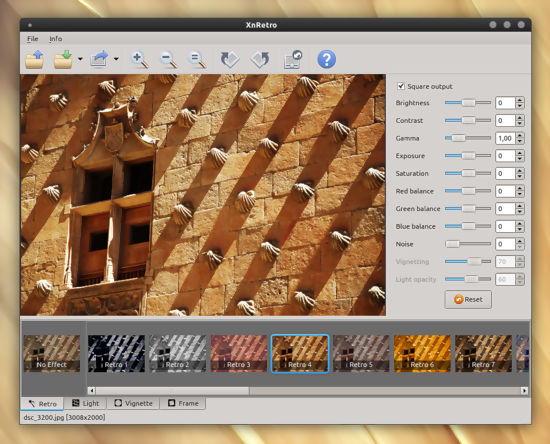Click the Reset button
This screenshot has width=550, height=444.
click(x=468, y=300)
